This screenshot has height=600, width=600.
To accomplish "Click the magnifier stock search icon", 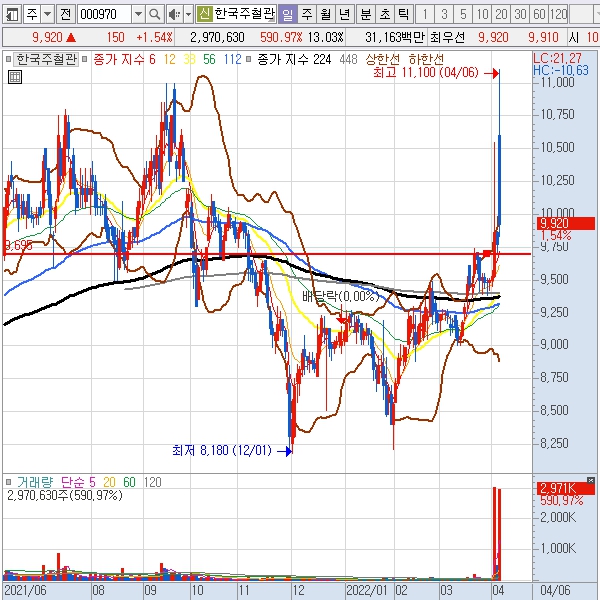I will [x=155, y=15].
